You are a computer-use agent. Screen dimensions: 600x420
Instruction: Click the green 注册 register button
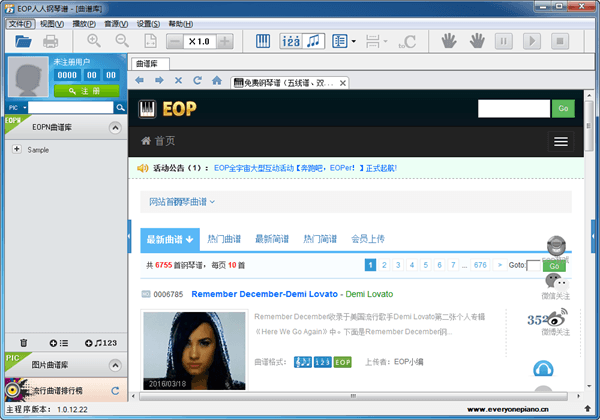79,90
